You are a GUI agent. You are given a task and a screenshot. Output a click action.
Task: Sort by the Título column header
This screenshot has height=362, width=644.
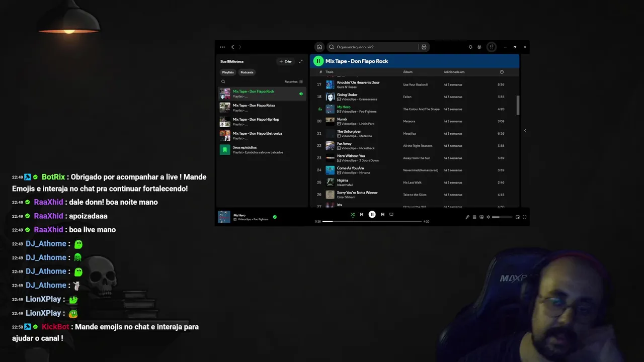click(x=330, y=72)
